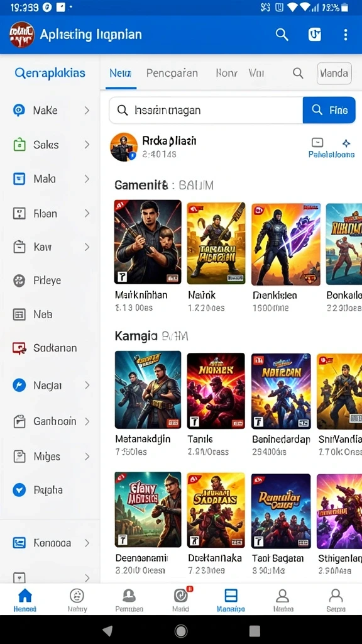Click the Neb sidebar icon
This screenshot has width=362, height=644.
click(x=19, y=314)
